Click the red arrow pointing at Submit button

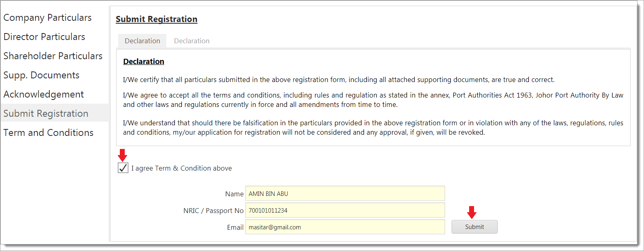pos(472,212)
